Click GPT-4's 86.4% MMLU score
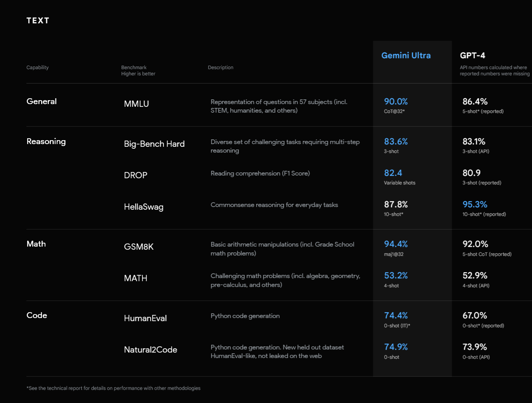532x403 pixels. pyautogui.click(x=475, y=101)
